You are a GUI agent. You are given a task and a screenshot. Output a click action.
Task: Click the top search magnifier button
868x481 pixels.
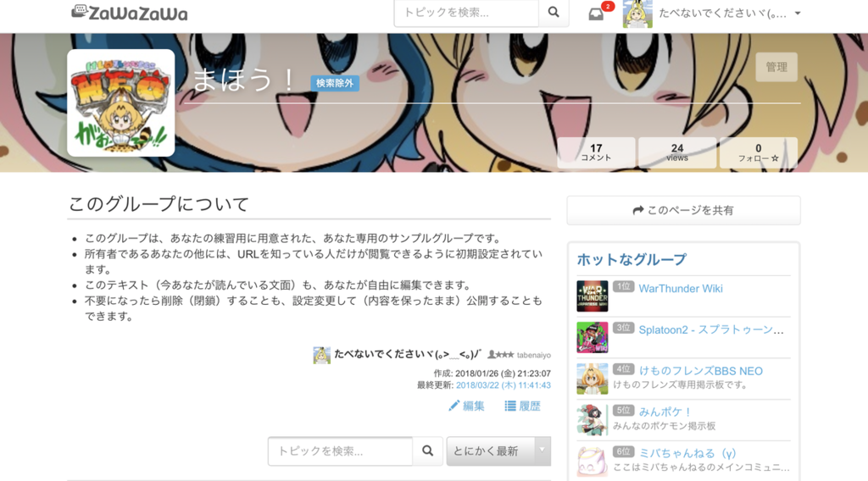pos(554,12)
